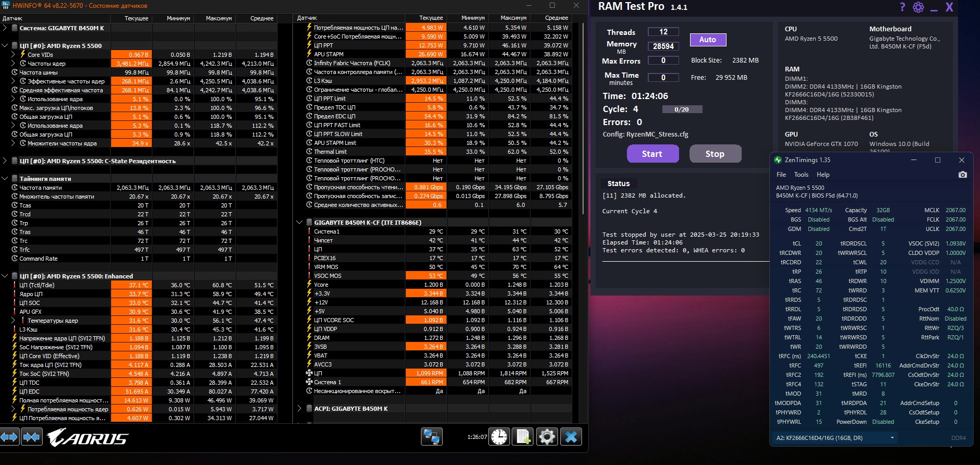Expand the Core VIDs row
The width and height of the screenshot is (980, 465).
[14, 55]
